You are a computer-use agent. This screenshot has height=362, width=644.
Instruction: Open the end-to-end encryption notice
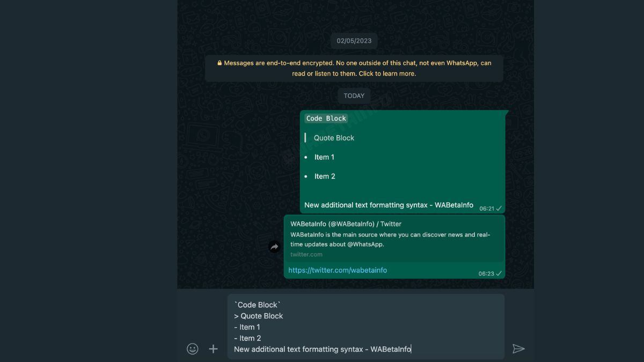(354, 68)
